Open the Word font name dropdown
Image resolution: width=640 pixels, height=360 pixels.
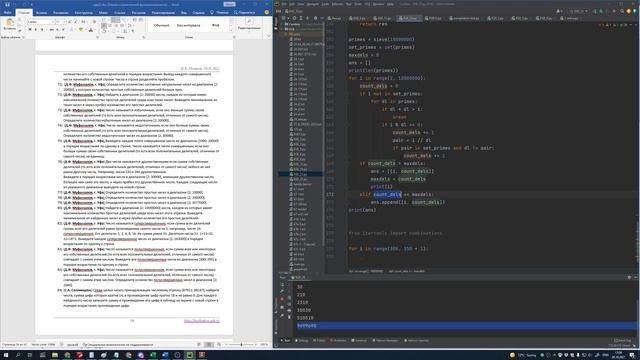tap(53, 22)
